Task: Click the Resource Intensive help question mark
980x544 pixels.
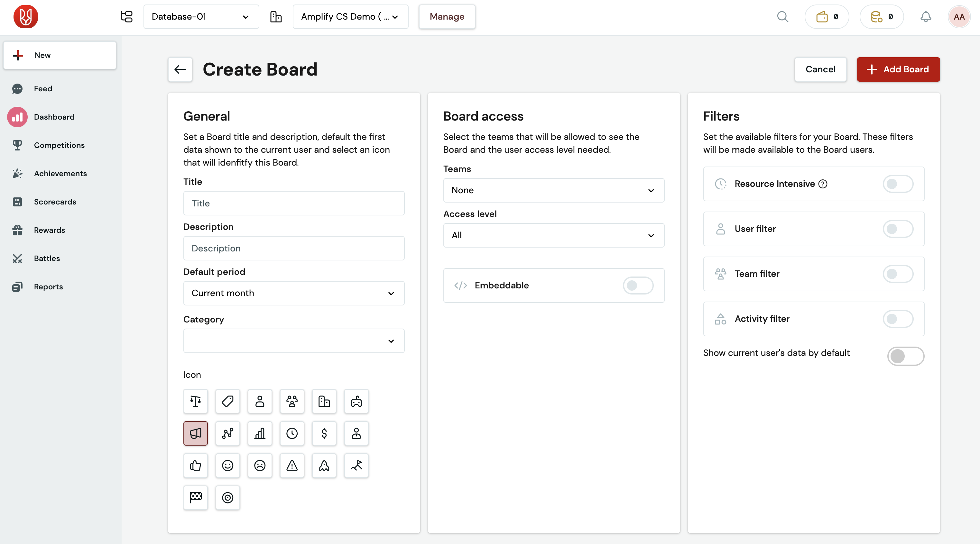Action: [x=822, y=184]
